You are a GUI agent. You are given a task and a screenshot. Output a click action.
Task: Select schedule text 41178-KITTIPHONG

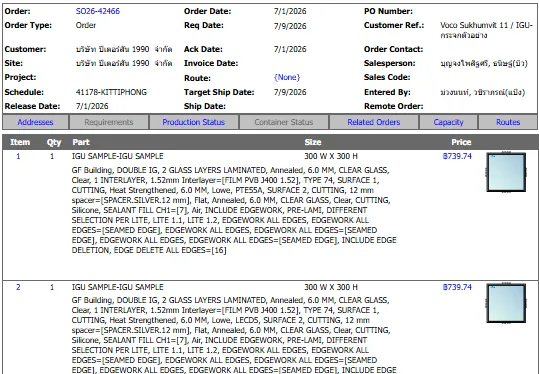point(111,92)
